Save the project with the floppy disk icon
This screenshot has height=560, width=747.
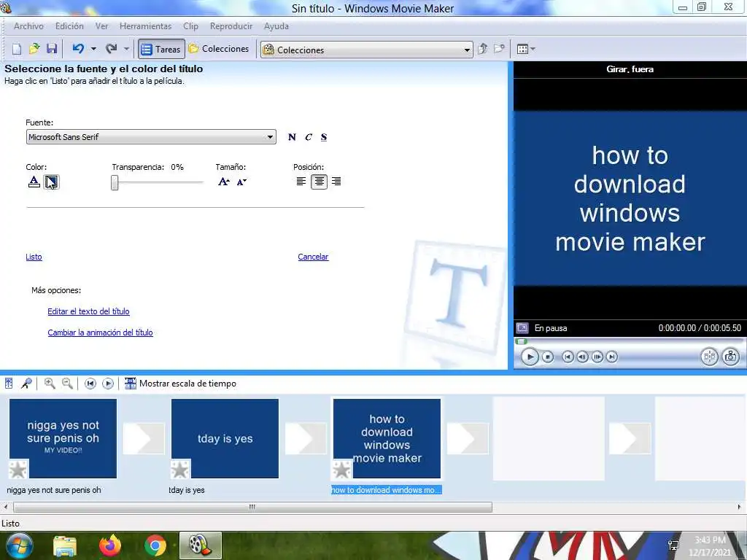tap(52, 49)
